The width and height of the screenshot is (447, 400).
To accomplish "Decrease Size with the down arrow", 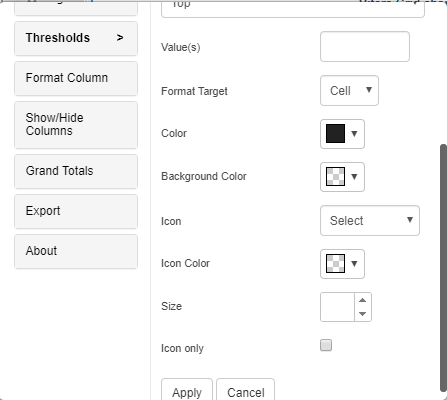I will tap(363, 314).
